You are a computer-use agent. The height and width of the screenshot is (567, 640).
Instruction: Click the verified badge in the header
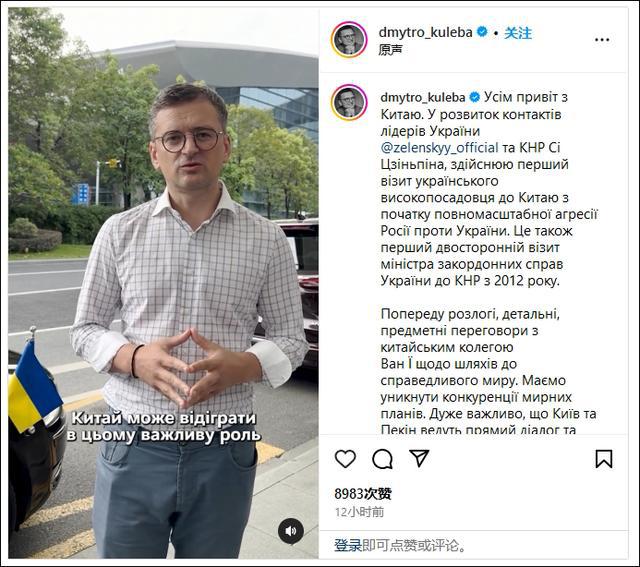pos(482,31)
